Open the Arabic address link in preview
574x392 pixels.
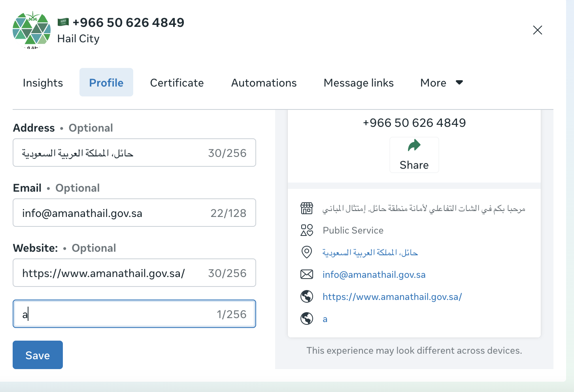tap(370, 252)
